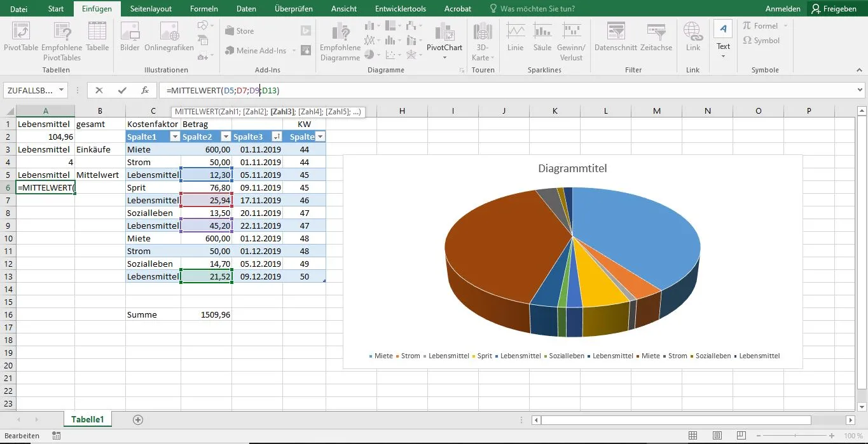Image resolution: width=868 pixels, height=444 pixels.
Task: Insert a Säule sparkline
Action: (x=542, y=39)
